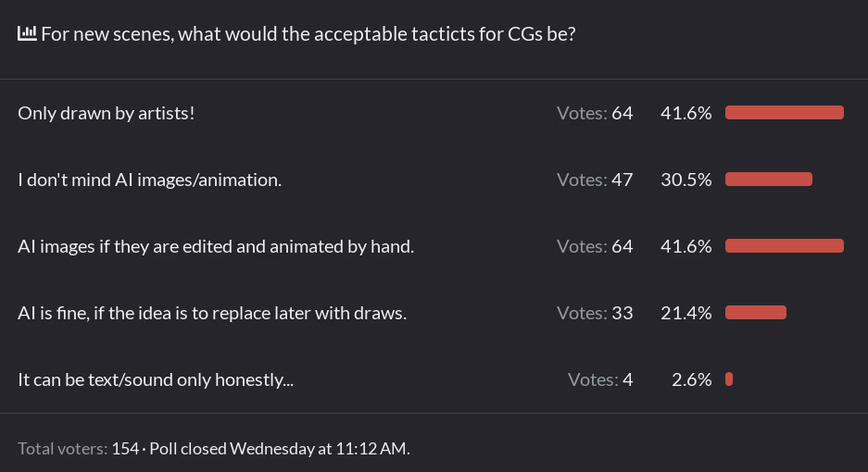Choose "AI is fine, if the idea" option

tap(212, 313)
